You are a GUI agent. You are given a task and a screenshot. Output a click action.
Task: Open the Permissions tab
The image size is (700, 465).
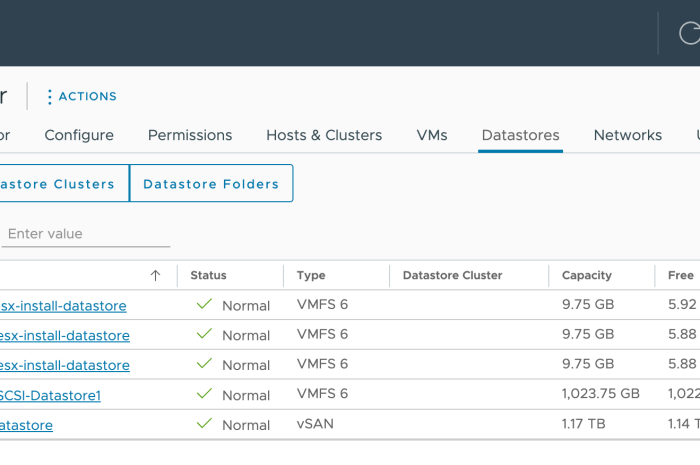pos(190,135)
